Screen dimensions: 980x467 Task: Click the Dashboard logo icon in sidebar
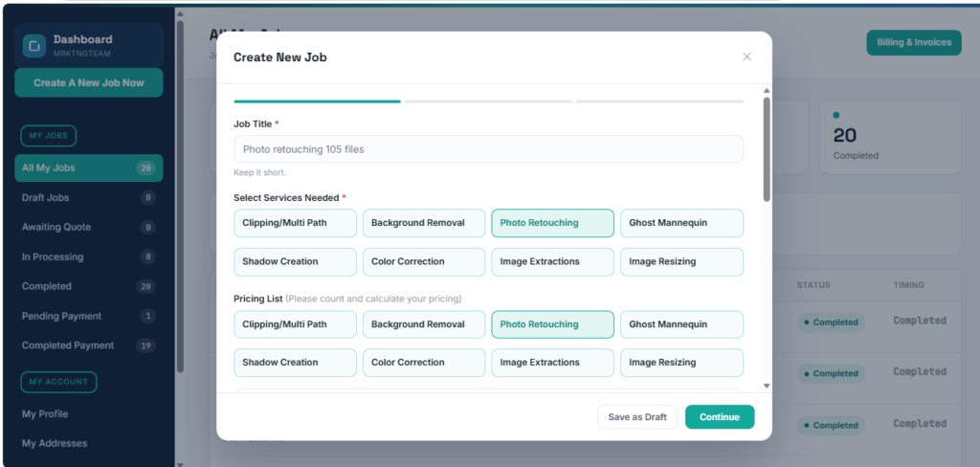pyautogui.click(x=34, y=46)
